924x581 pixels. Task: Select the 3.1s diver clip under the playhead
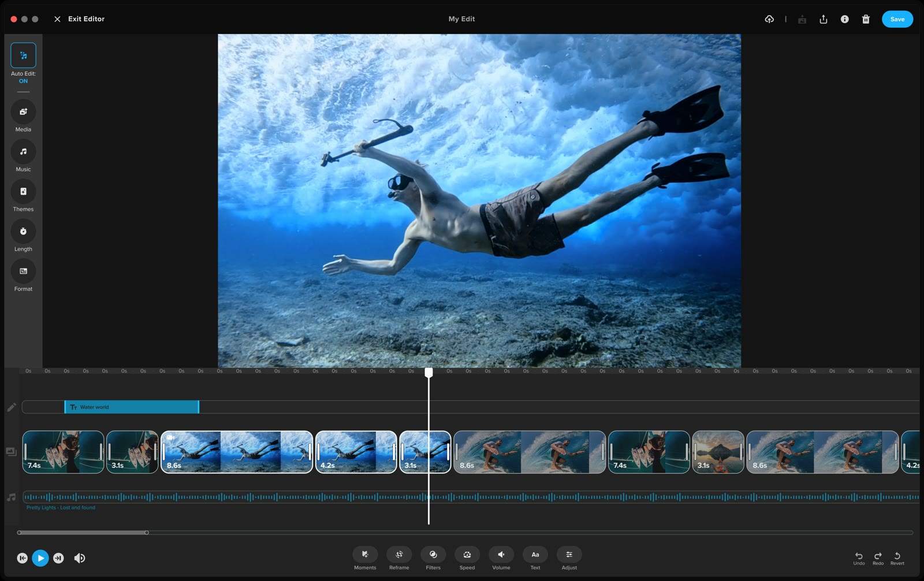[x=425, y=452]
